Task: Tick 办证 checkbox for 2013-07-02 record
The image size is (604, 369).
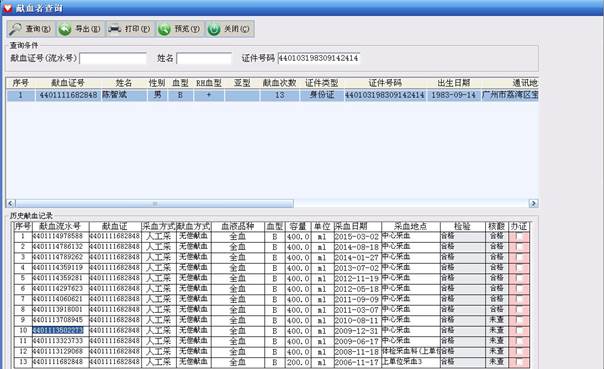Action: [x=519, y=268]
